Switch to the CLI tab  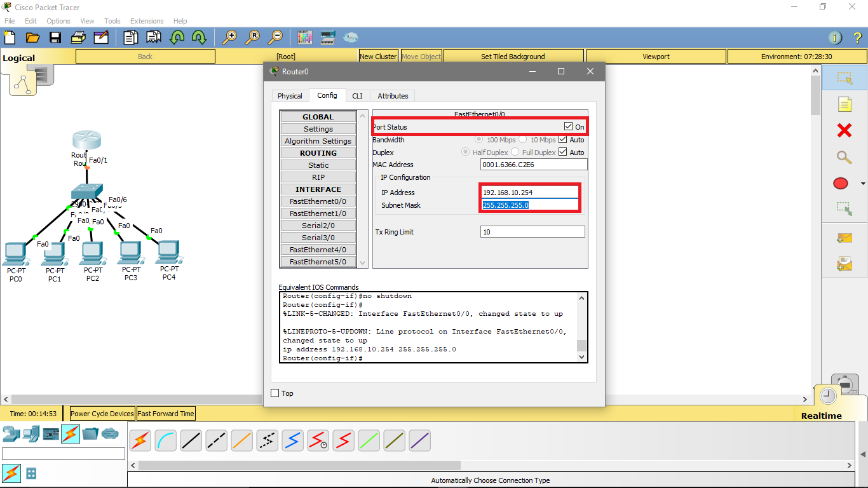(358, 96)
